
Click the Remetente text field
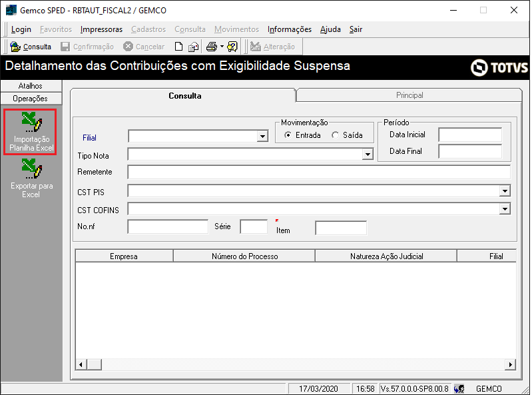click(319, 172)
